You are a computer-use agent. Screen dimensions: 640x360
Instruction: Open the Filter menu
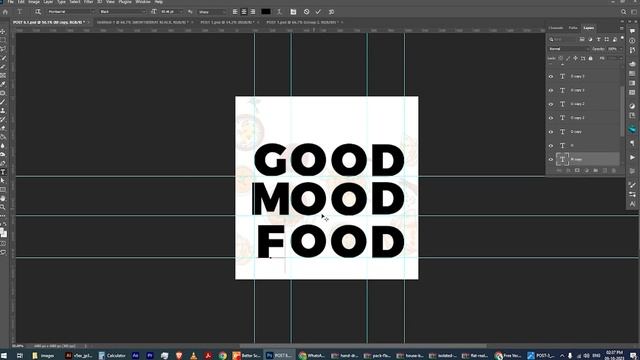tap(88, 2)
